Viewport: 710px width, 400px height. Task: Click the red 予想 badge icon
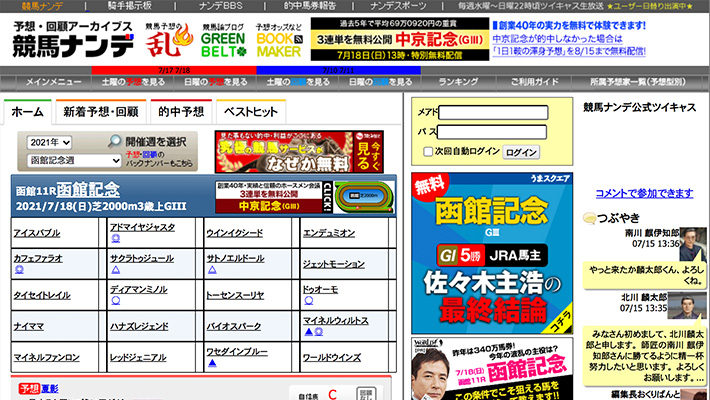click(29, 389)
